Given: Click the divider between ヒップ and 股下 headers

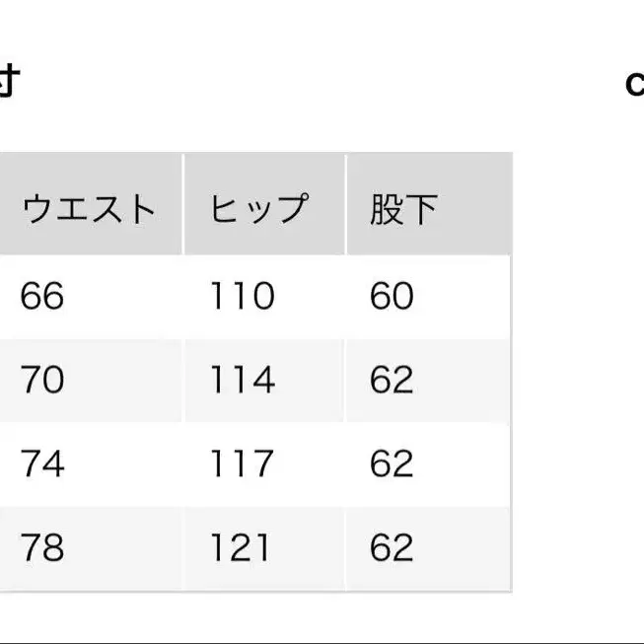Looking at the screenshot, I should [x=345, y=205].
